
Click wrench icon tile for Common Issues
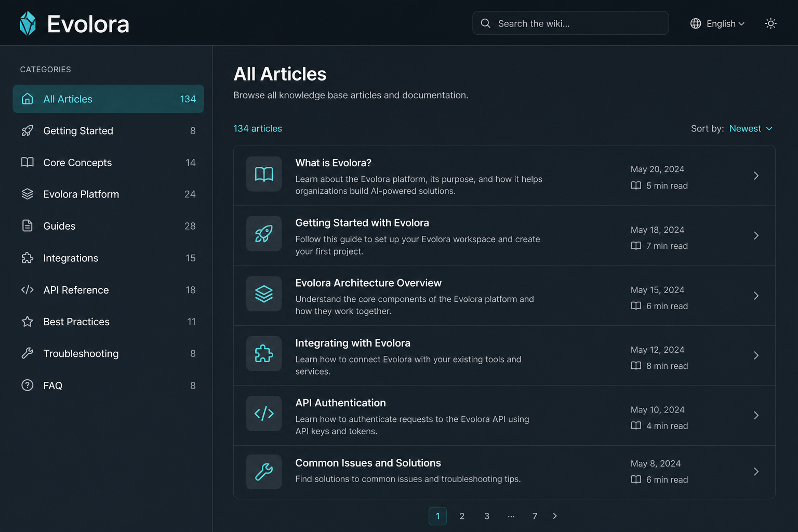264,472
